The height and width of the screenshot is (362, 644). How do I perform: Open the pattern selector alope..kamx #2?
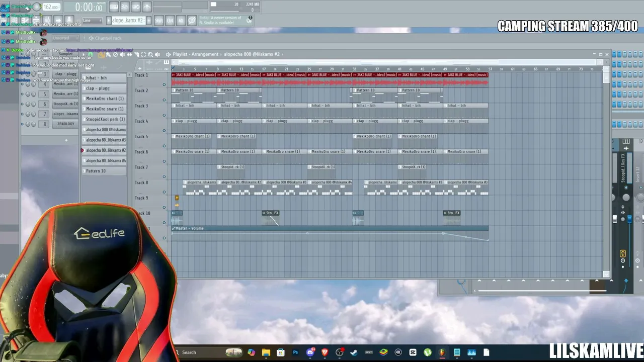pos(128,21)
